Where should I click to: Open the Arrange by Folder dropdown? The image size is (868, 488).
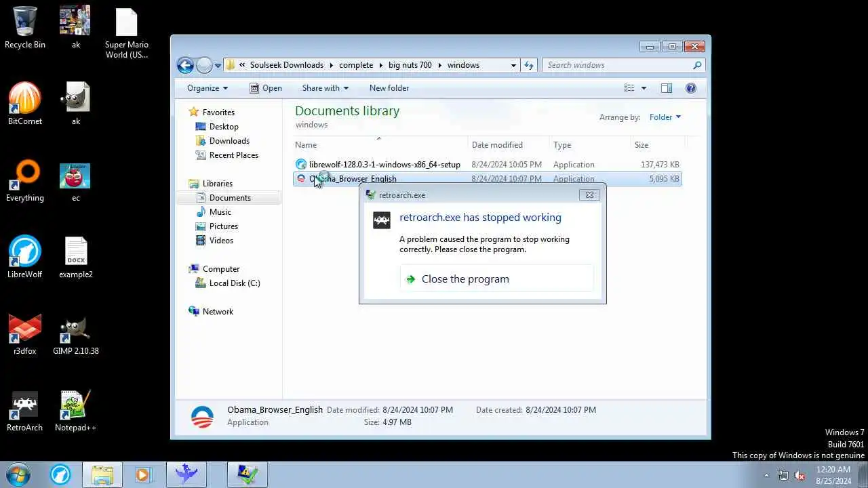[665, 117]
